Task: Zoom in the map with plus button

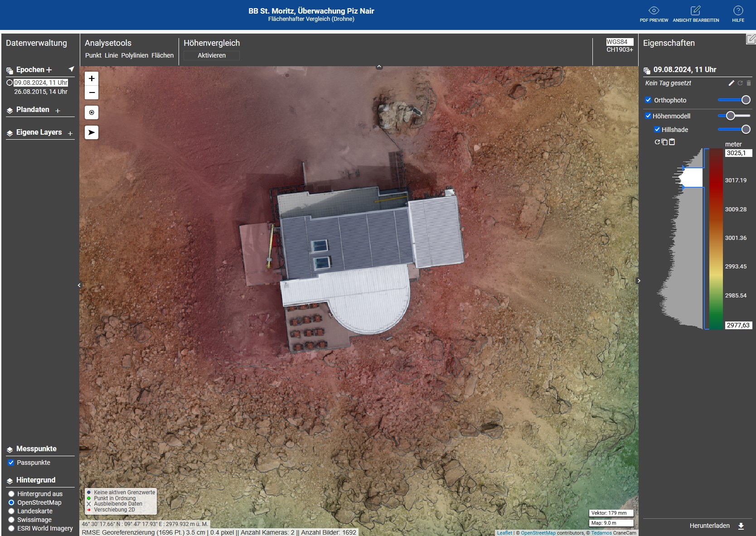Action: [x=92, y=78]
